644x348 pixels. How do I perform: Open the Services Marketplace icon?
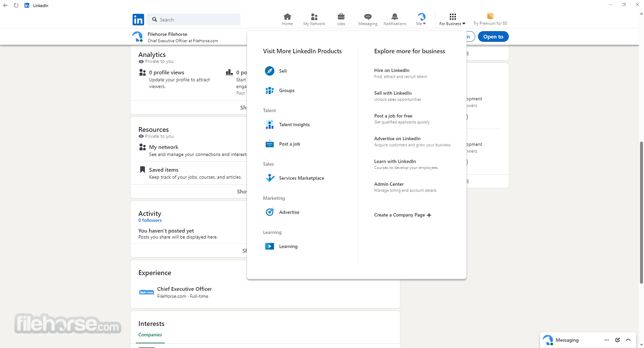click(x=270, y=178)
